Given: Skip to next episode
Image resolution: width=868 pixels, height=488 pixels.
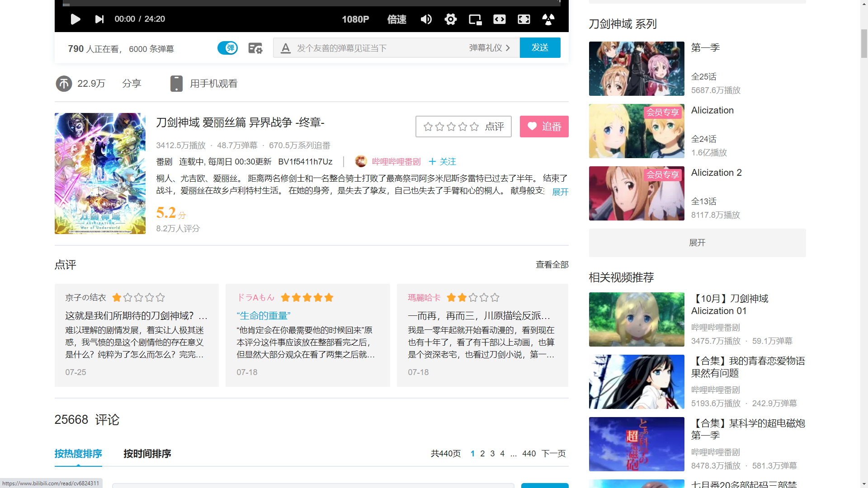Looking at the screenshot, I should 99,19.
